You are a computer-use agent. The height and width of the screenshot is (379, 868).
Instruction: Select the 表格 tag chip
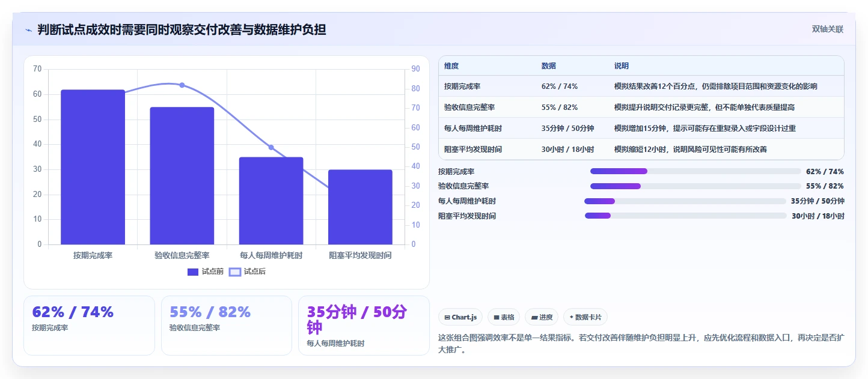pyautogui.click(x=504, y=317)
